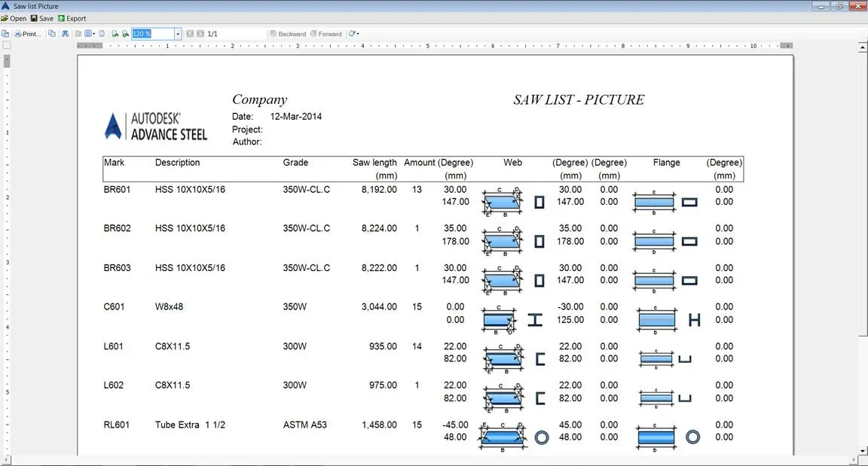The height and width of the screenshot is (466, 868).
Task: Click the C601 flange H-section symbol
Action: pos(694,319)
